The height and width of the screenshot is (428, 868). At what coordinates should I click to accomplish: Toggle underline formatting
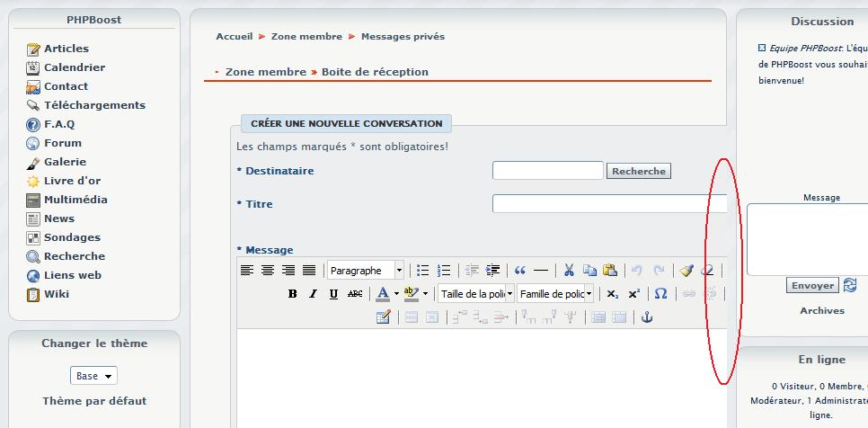click(333, 294)
